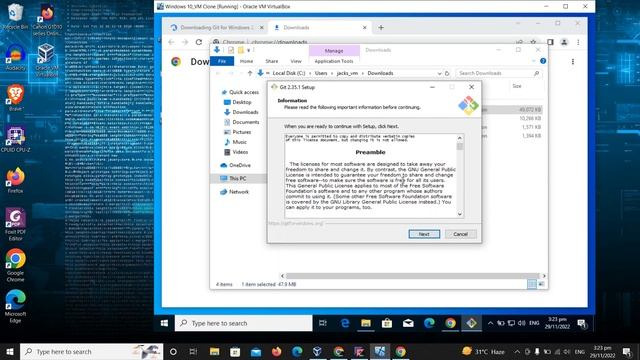
Task: Click the Size column header in File Explorer
Action: [x=517, y=86]
